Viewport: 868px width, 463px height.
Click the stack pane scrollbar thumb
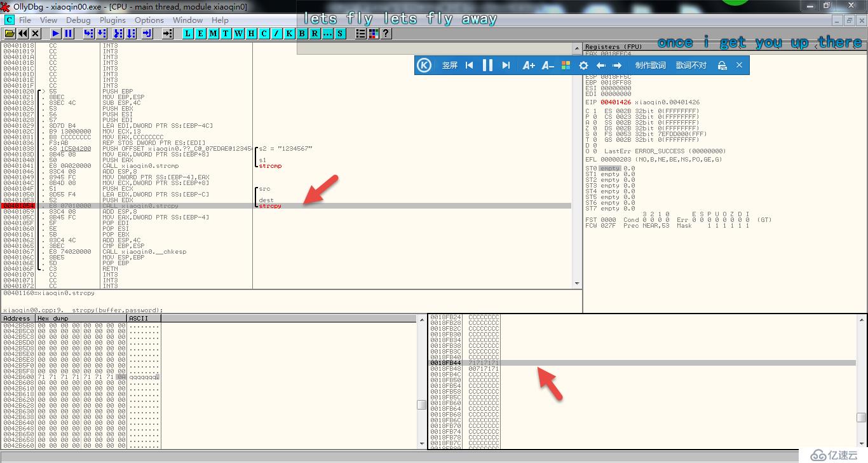(x=861, y=417)
